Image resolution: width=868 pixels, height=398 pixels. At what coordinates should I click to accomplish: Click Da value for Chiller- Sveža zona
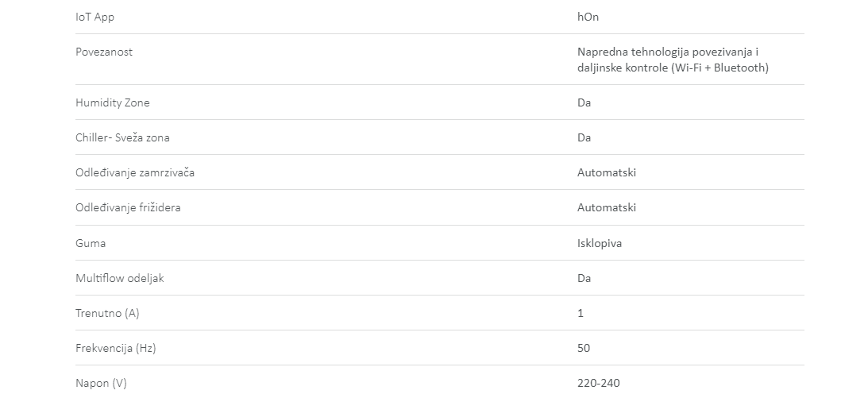click(x=584, y=137)
